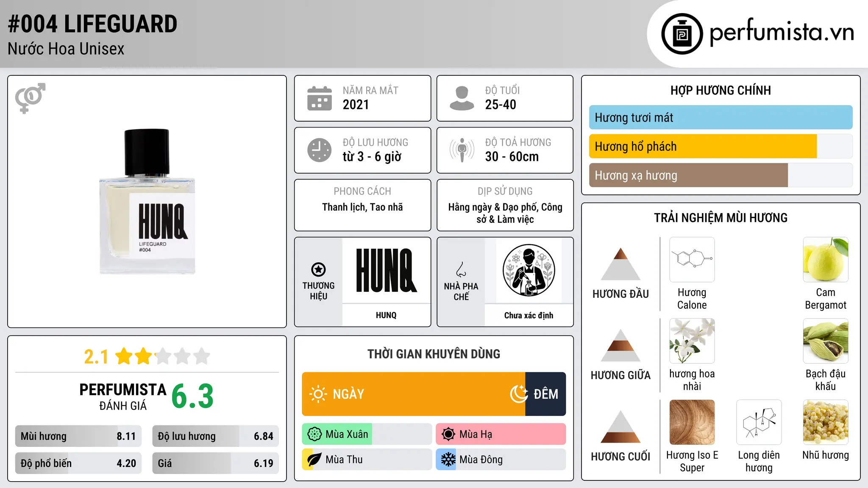Click the launch year 2021
The image size is (868, 488).
point(356,105)
